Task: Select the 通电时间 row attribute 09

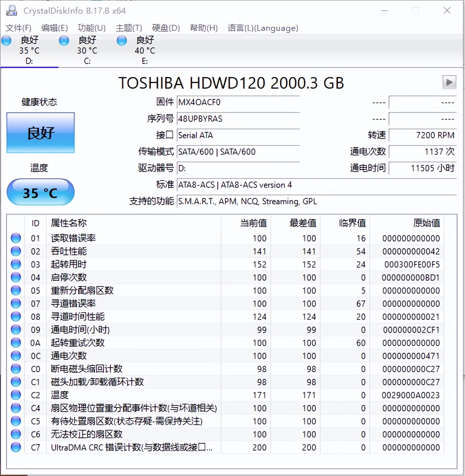Action: pyautogui.click(x=79, y=329)
